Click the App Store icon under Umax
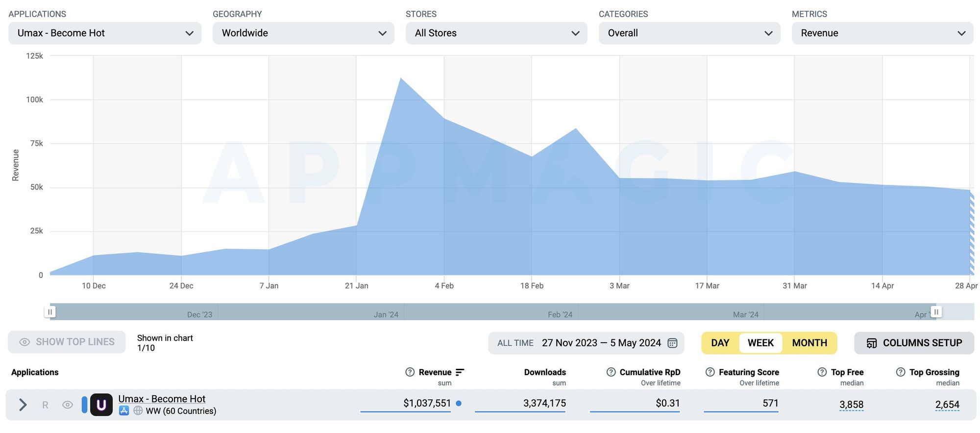Viewport: 980px width, 433px height. 124,410
